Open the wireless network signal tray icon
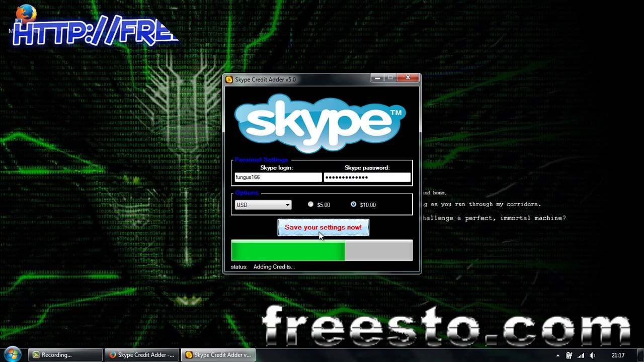 click(x=581, y=355)
